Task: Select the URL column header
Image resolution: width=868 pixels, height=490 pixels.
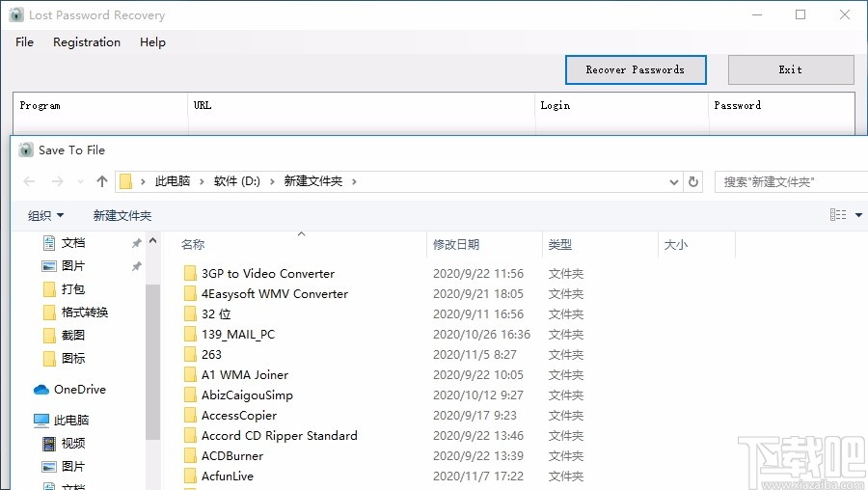Action: point(362,105)
